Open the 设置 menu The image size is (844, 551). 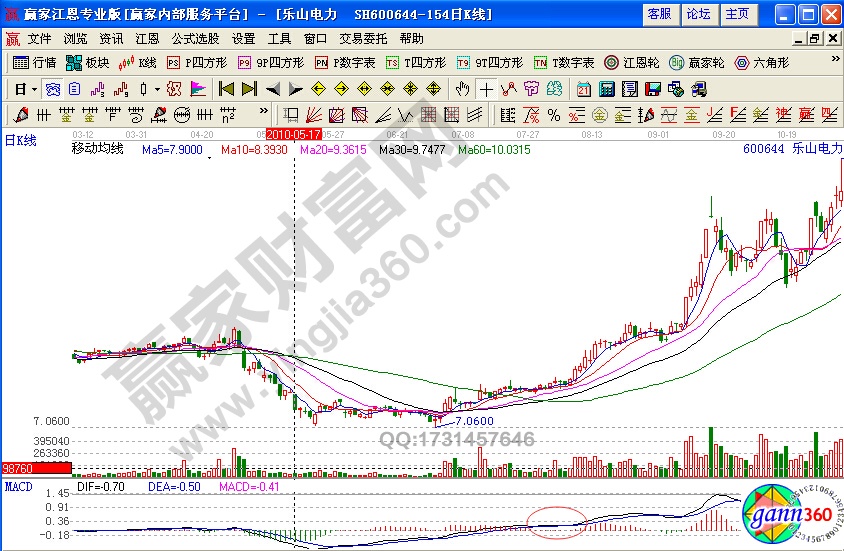click(243, 39)
